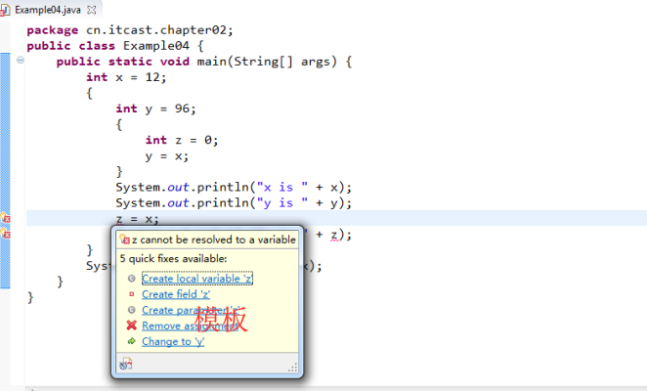Click the field icon beside Create field 'z'
The height and width of the screenshot is (391, 647).
pos(132,294)
